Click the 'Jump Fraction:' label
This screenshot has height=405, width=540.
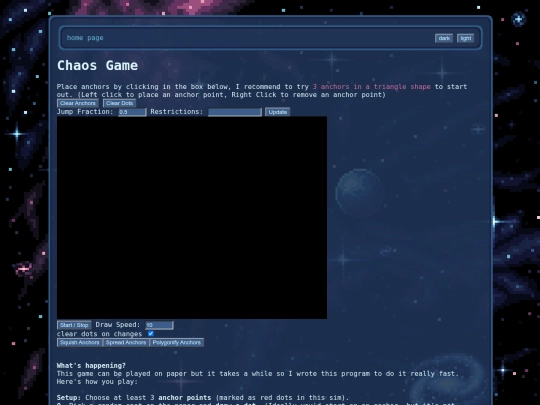click(85, 112)
